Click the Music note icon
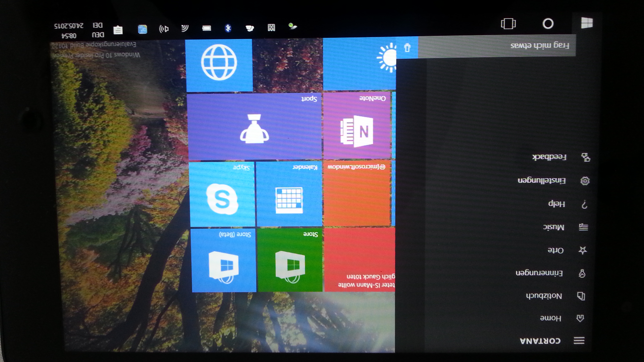Image resolution: width=644 pixels, height=362 pixels. 583,227
